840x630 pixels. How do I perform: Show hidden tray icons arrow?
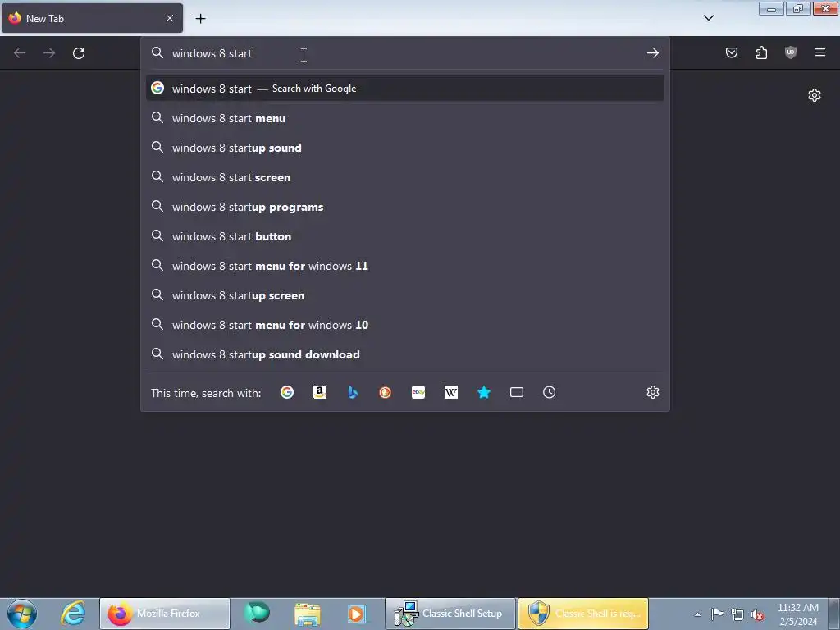697,614
